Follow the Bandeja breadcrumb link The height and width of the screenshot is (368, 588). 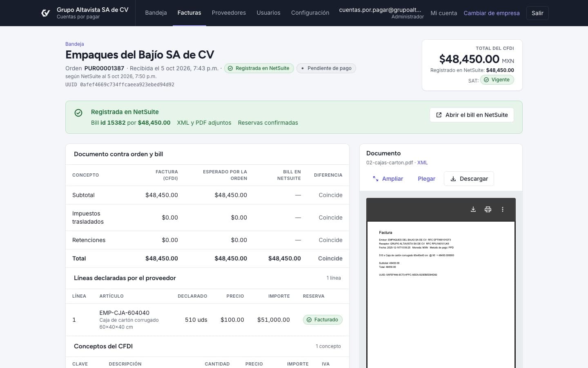[x=75, y=44]
